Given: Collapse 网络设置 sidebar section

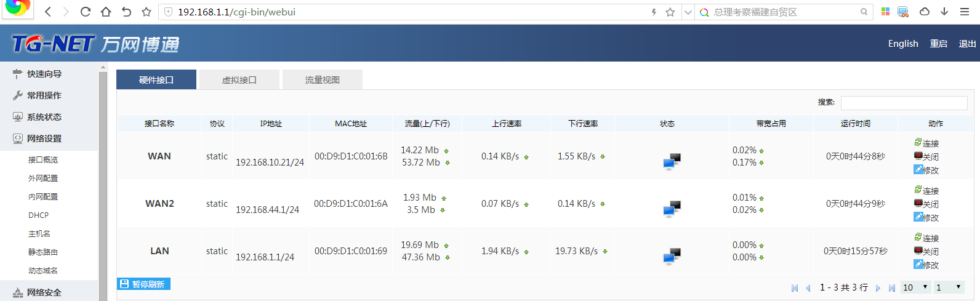Looking at the screenshot, I should click(x=44, y=138).
